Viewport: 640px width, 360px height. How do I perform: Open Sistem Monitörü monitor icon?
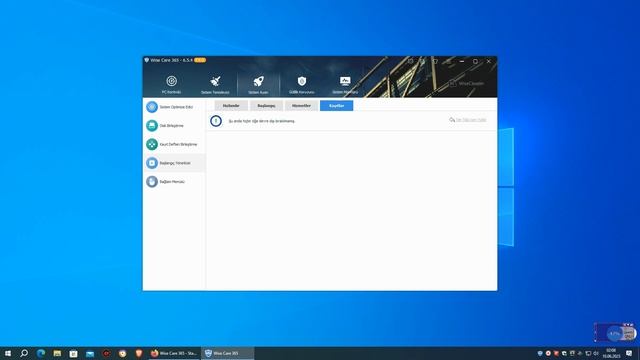click(x=345, y=84)
